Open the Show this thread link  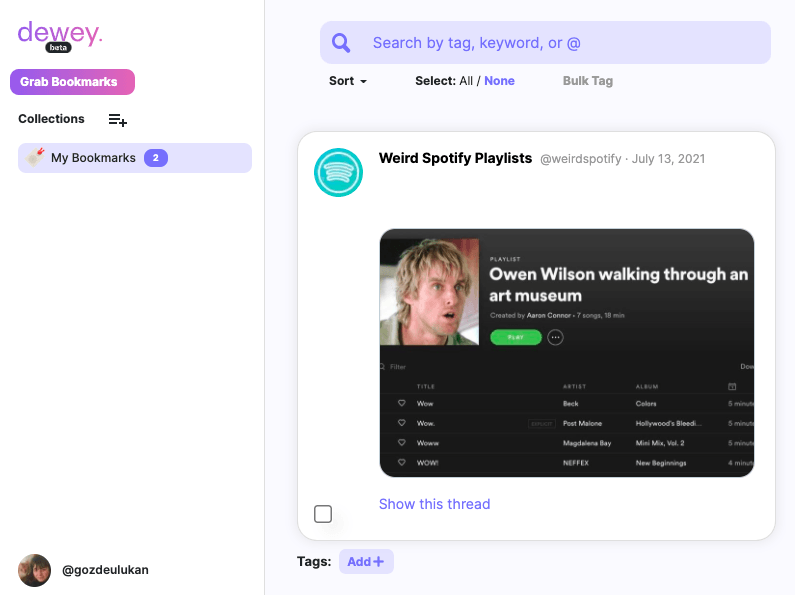(434, 504)
